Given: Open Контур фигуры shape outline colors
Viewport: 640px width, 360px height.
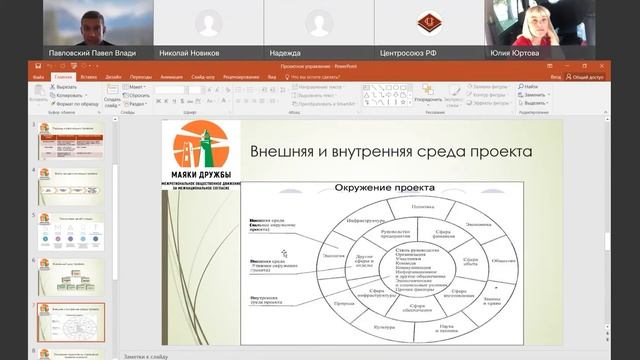Looking at the screenshot, I should [487, 95].
